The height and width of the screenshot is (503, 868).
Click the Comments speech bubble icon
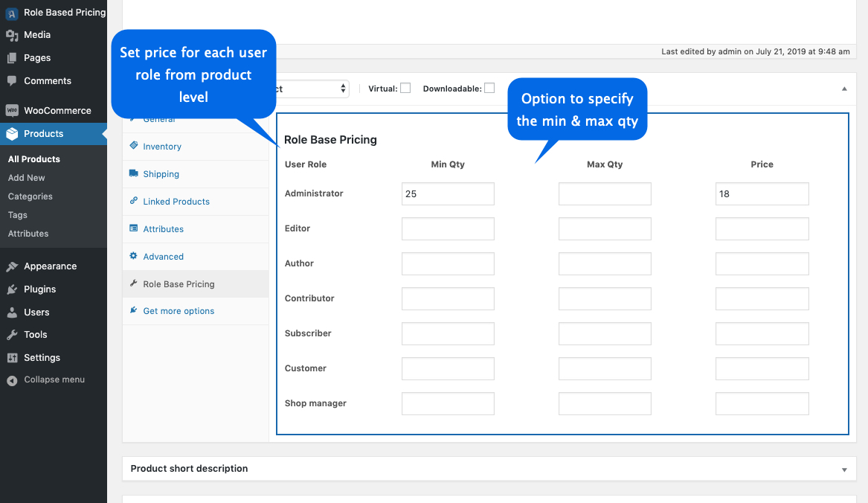[12, 80]
